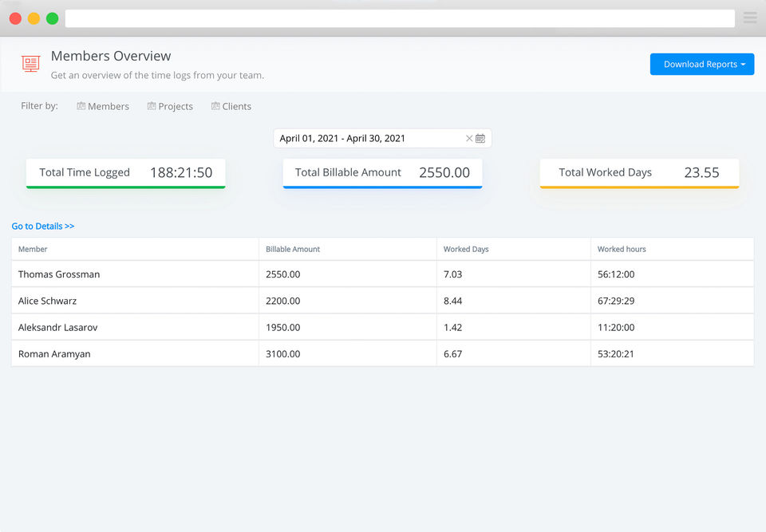766x532 pixels.
Task: Click the Projects filter icon
Action: click(x=152, y=106)
